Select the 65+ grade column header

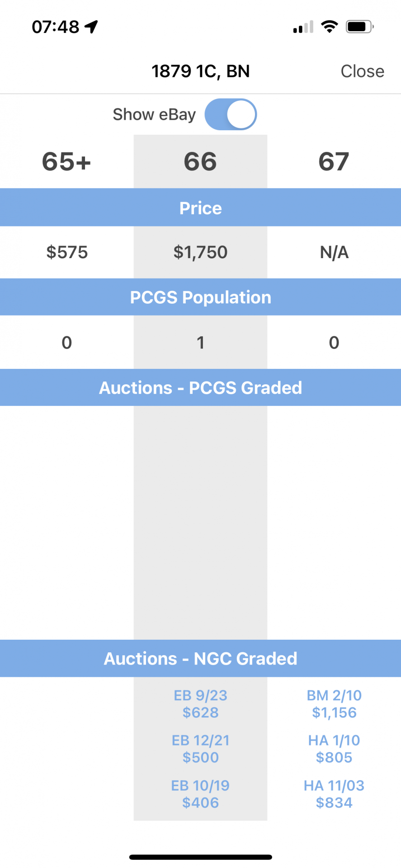67,161
